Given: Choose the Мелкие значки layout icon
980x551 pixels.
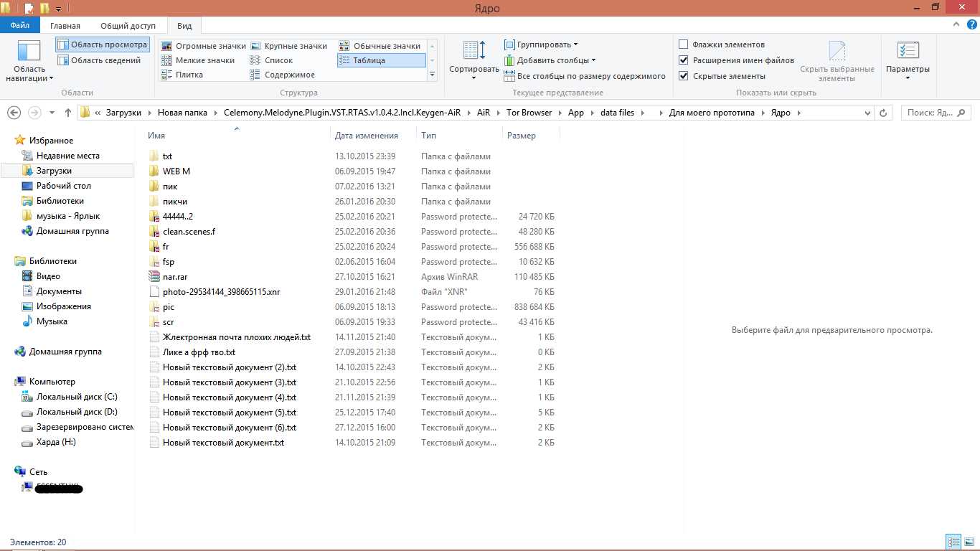Looking at the screenshot, I should (166, 60).
